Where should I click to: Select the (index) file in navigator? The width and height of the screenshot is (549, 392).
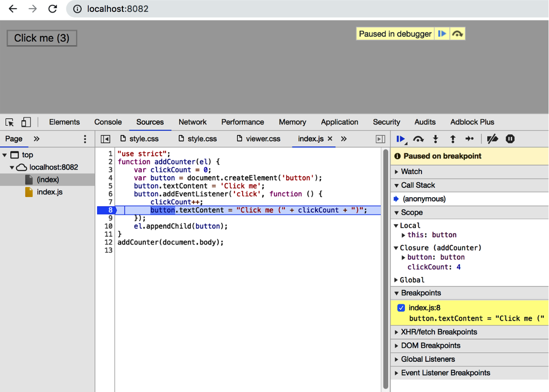[x=47, y=179]
